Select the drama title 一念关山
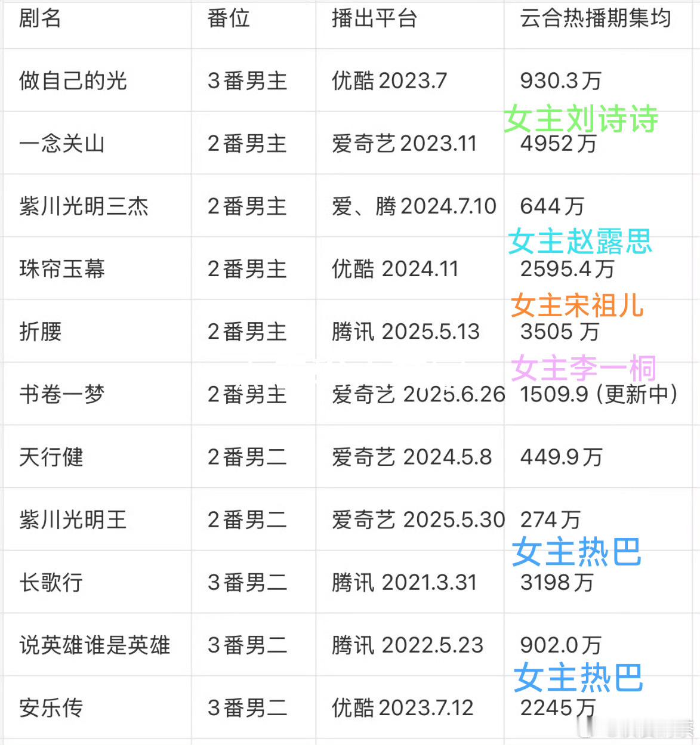The image size is (700, 745). pos(62,144)
